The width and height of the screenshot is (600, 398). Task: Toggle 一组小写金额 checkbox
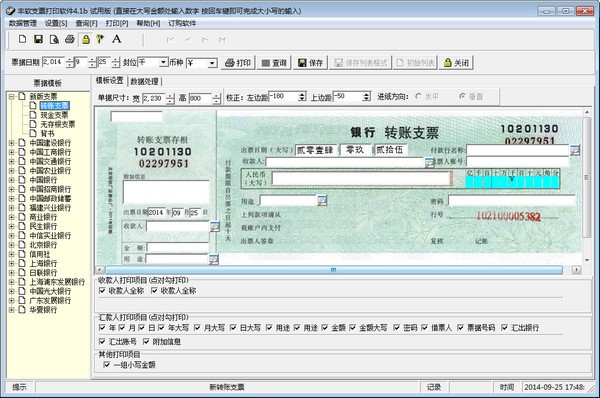[107, 365]
